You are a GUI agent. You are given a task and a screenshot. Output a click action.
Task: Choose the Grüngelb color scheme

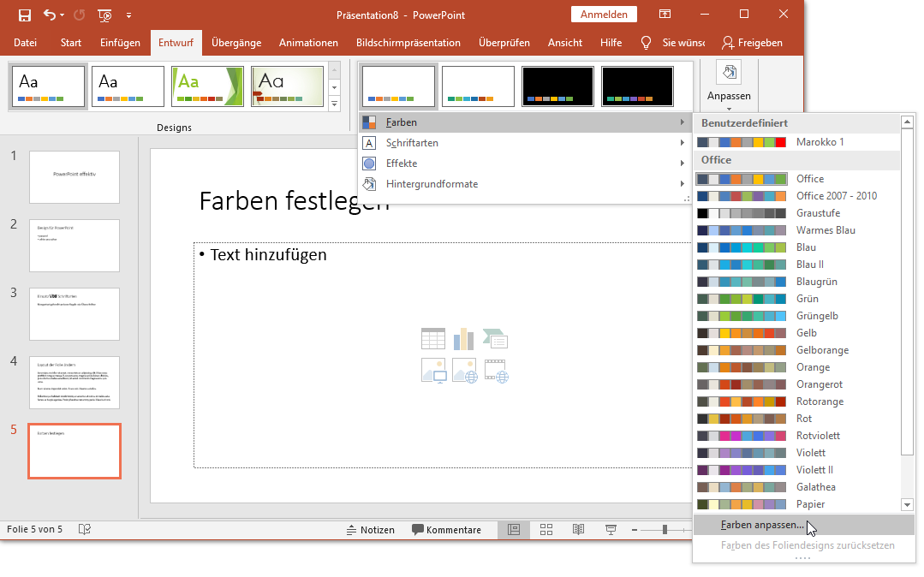[x=797, y=315]
